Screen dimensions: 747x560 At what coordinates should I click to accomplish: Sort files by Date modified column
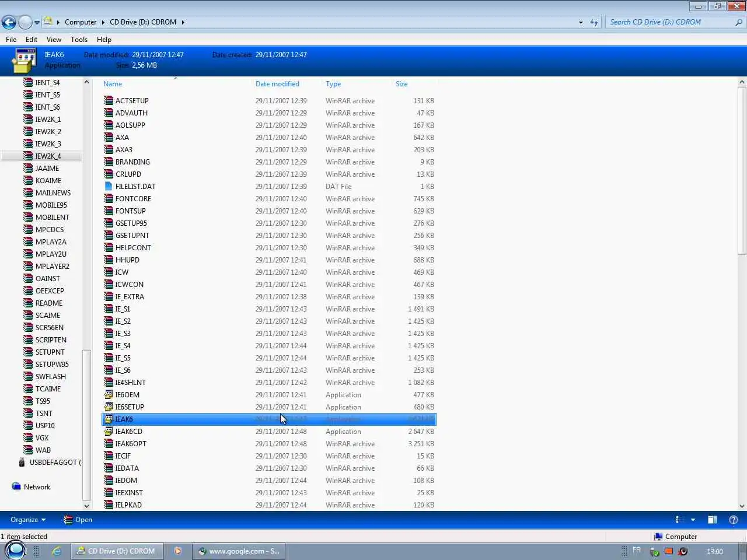coord(277,84)
